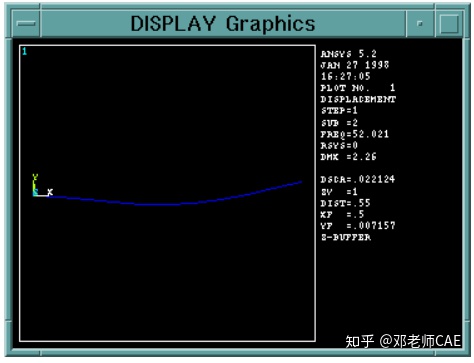Click the DIST=.55 legend value
The height and width of the screenshot is (363, 474).
(x=345, y=203)
